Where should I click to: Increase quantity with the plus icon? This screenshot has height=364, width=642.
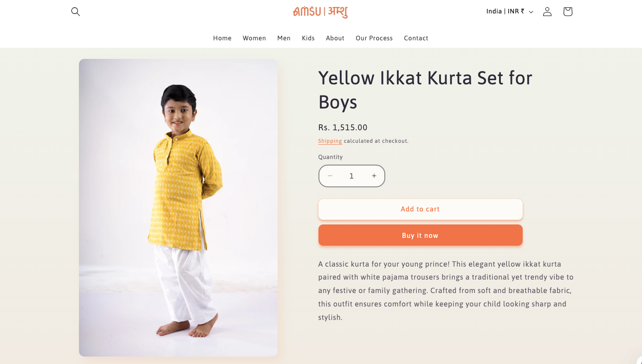pyautogui.click(x=374, y=176)
